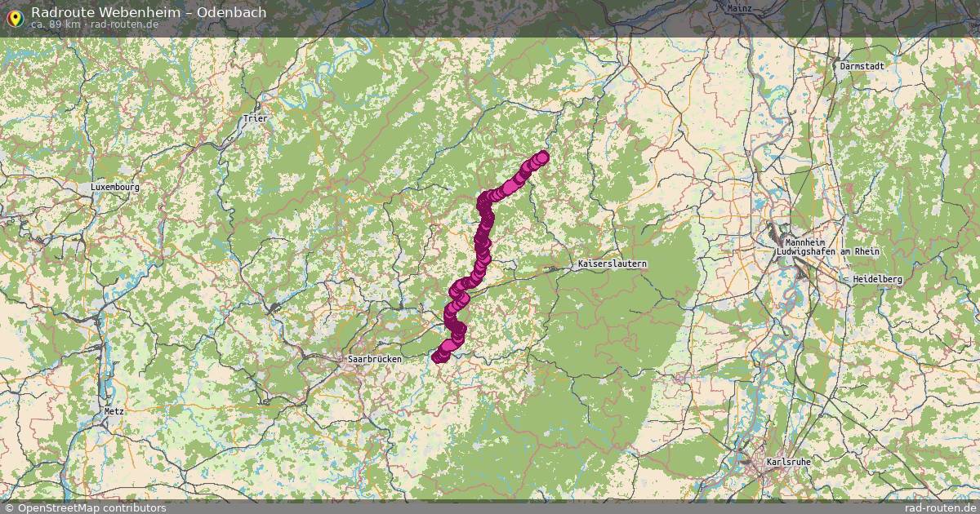Click the Metz city label
Screen dimensions: 980x514
coord(114,411)
